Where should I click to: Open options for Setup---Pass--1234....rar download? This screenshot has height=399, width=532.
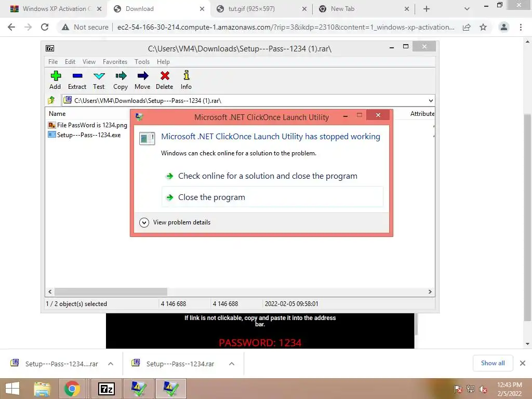point(111,364)
